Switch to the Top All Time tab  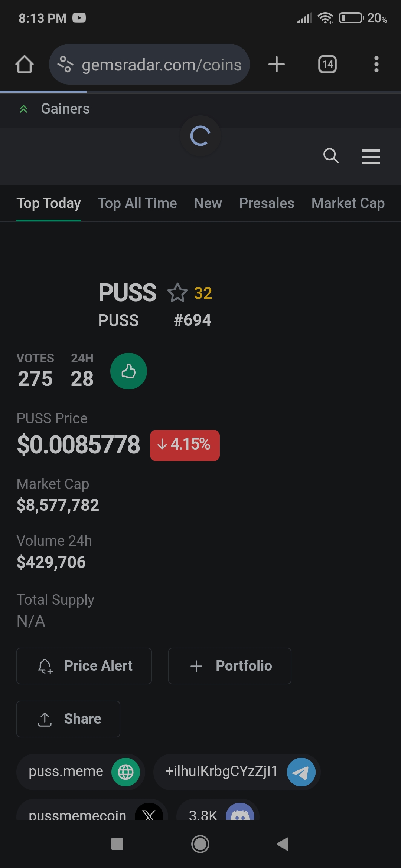[137, 203]
